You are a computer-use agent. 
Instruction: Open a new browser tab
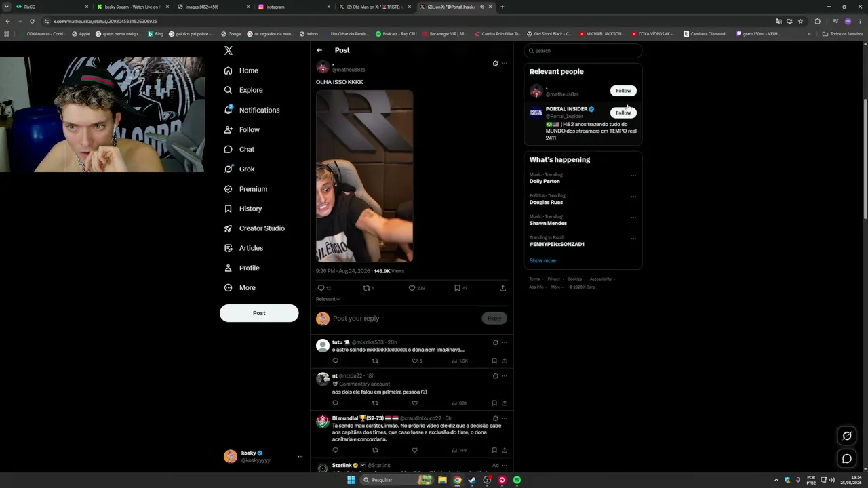point(502,7)
